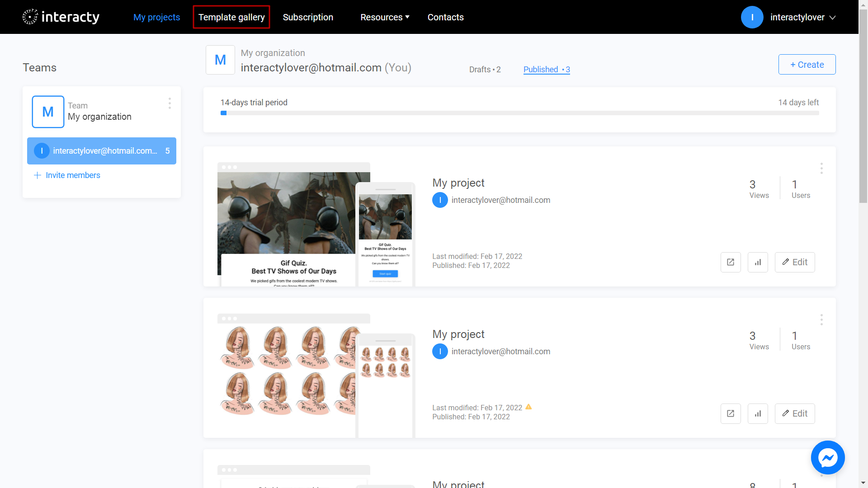Click the Published filter link
Viewport: 868px width, 488px height.
pyautogui.click(x=546, y=69)
